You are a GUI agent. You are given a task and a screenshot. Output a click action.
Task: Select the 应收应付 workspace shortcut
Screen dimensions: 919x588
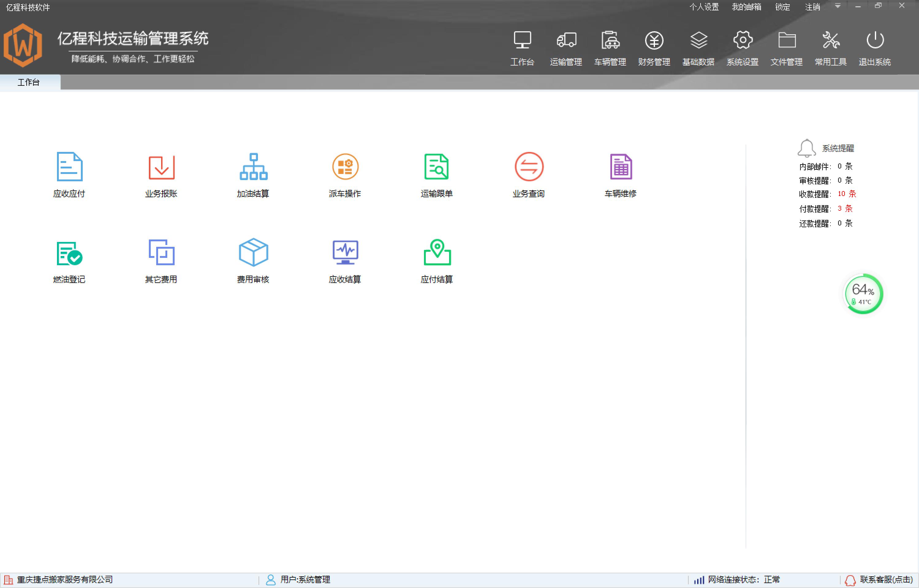coord(69,174)
